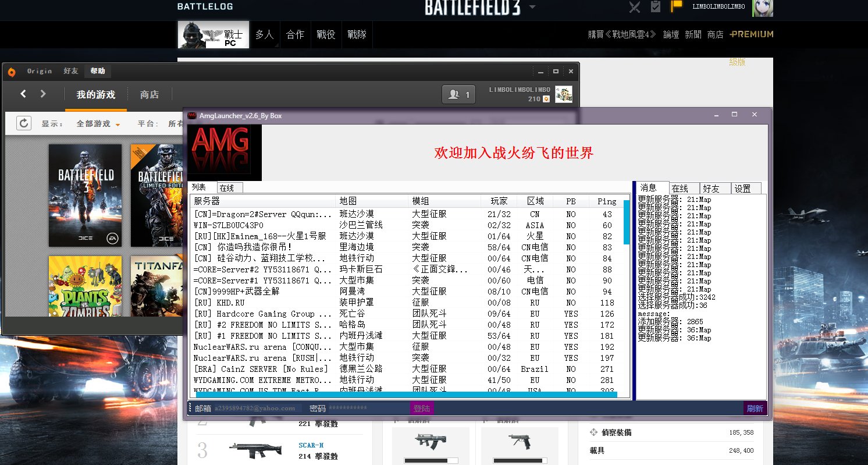Select the 列表 tab in AmgLauncher
868x465 pixels.
[202, 187]
